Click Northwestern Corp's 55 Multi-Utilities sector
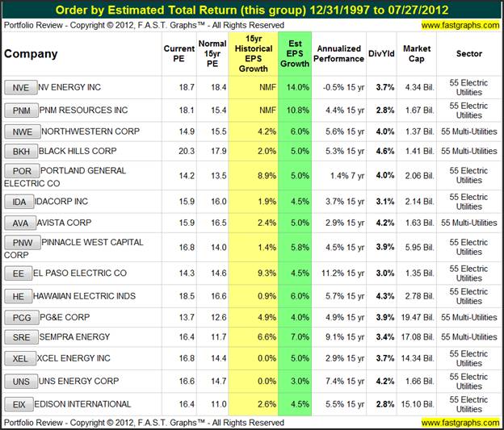The width and height of the screenshot is (504, 430). click(469, 132)
